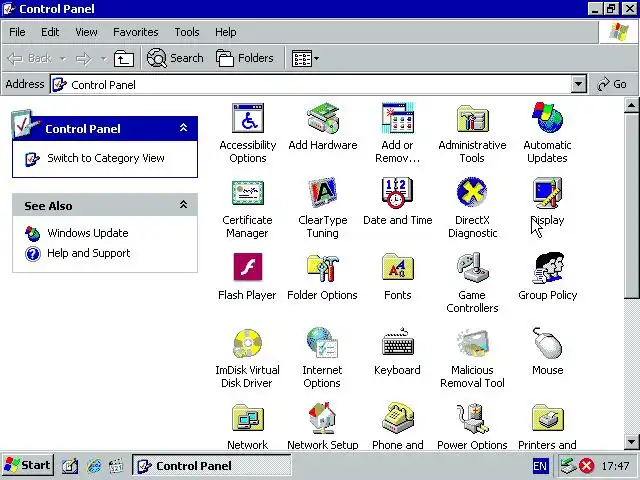Screen dimensions: 640x480
Task: Click the Go button
Action: (x=612, y=84)
